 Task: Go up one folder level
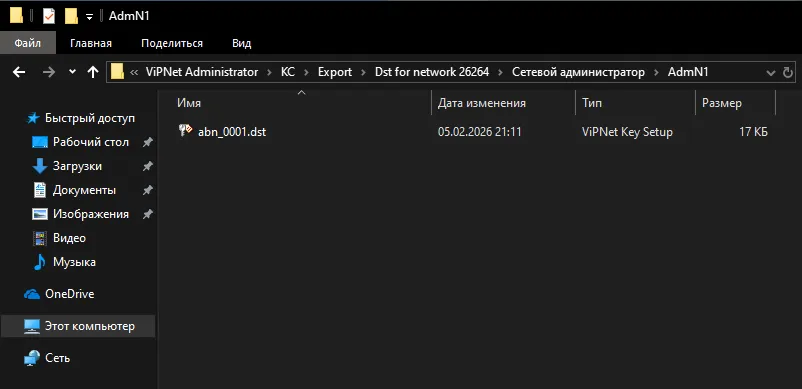coord(93,72)
